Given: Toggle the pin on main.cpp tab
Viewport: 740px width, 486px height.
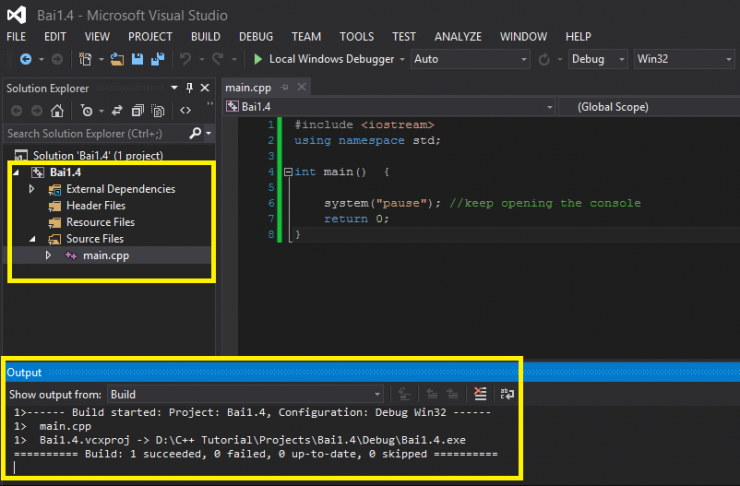Looking at the screenshot, I should click(285, 87).
